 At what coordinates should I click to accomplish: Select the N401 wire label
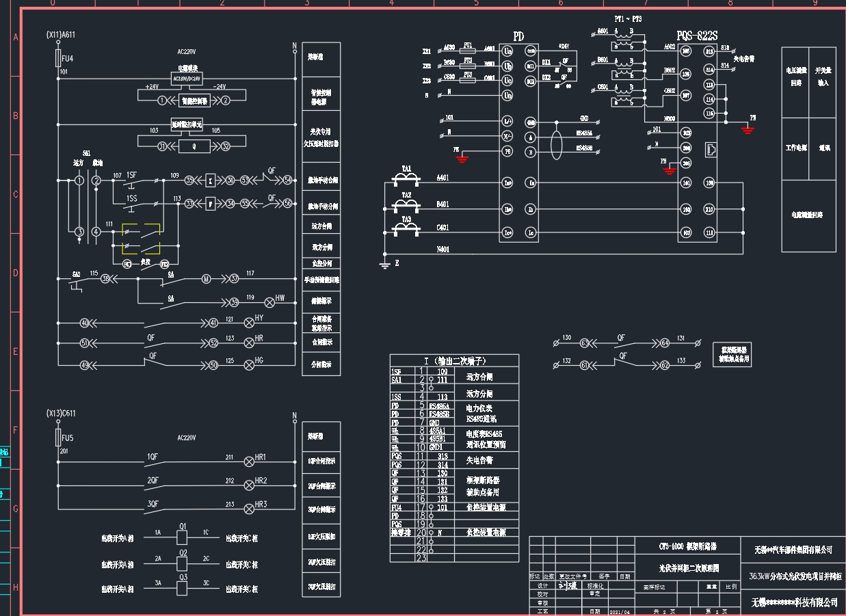[443, 250]
